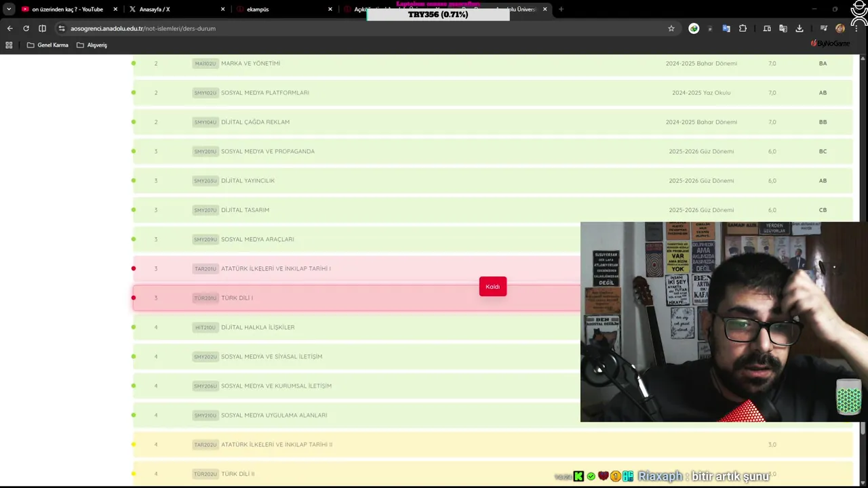
Task: Reload the page with the refresh icon
Action: tap(26, 28)
